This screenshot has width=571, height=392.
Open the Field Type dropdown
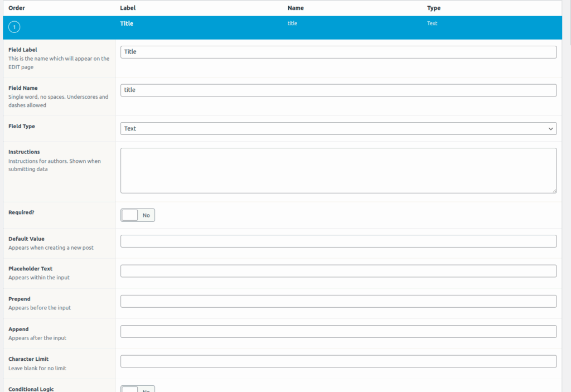tap(338, 129)
